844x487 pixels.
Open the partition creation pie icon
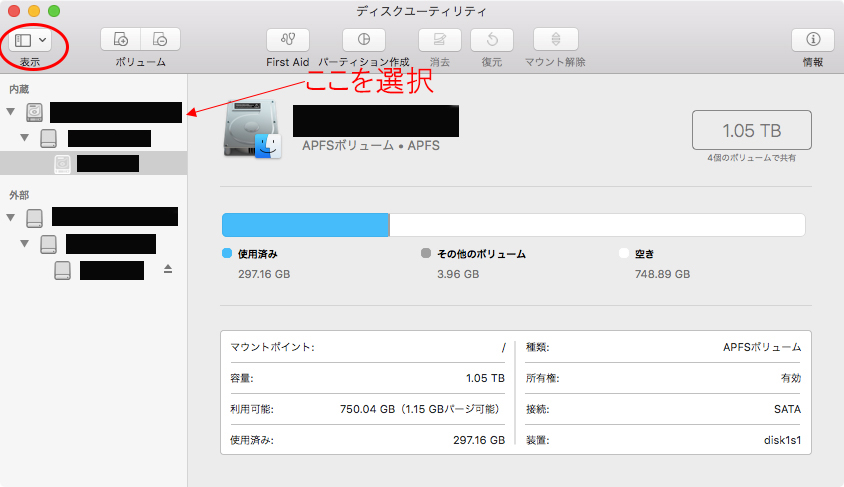(364, 39)
